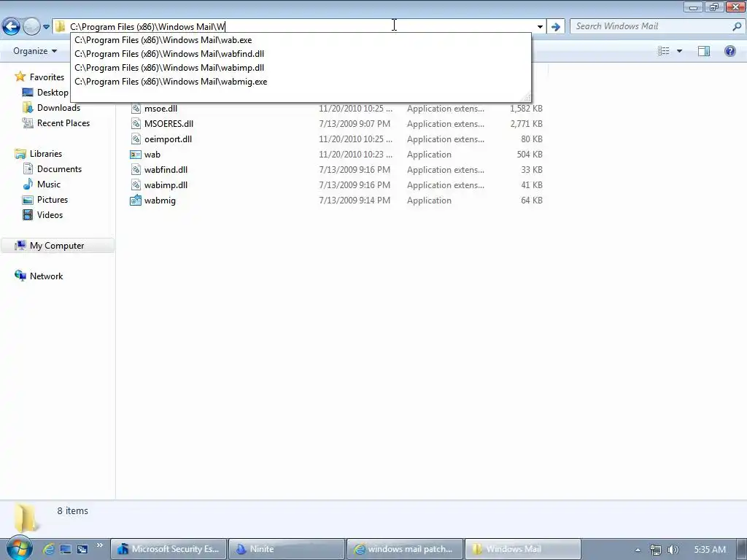The width and height of the screenshot is (747, 560).
Task: Select the MSOERES.dll file
Action: (169, 124)
